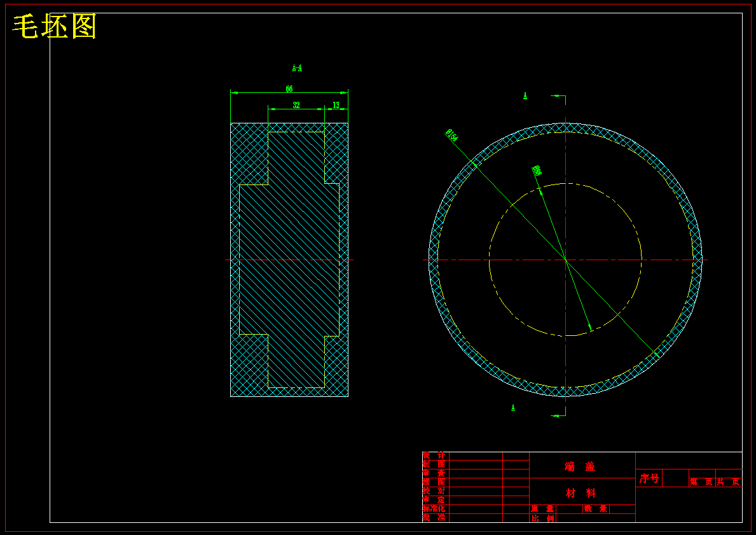Viewport: 756px width, 535px height.
Task: Click the 材料 label in title block
Action: coord(581,493)
